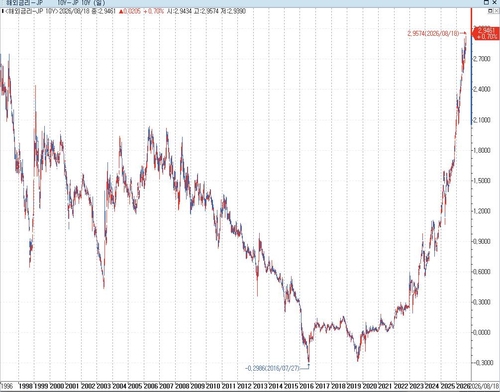Click the low value 저:2.9390 in header
This screenshot has width=500, height=392.
233,11
